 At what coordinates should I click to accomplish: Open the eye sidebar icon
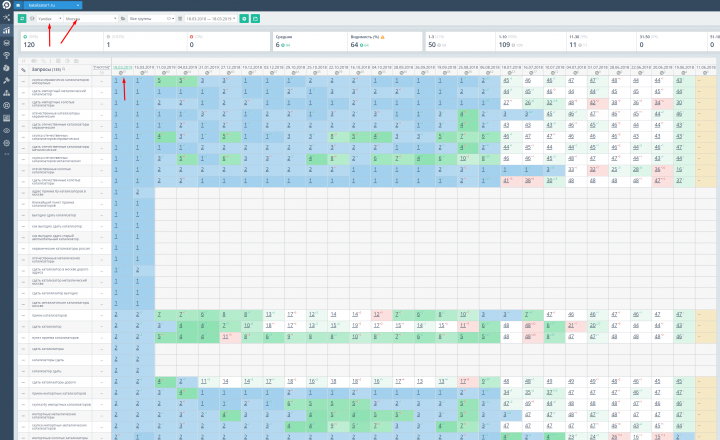(x=6, y=130)
